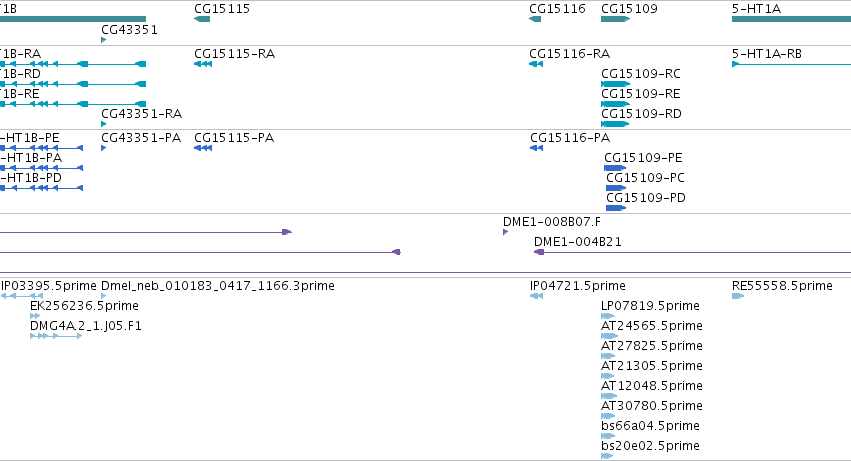Select the RE55558.5prime EST label
Screen dimensions: 851x461
pyautogui.click(x=782, y=286)
